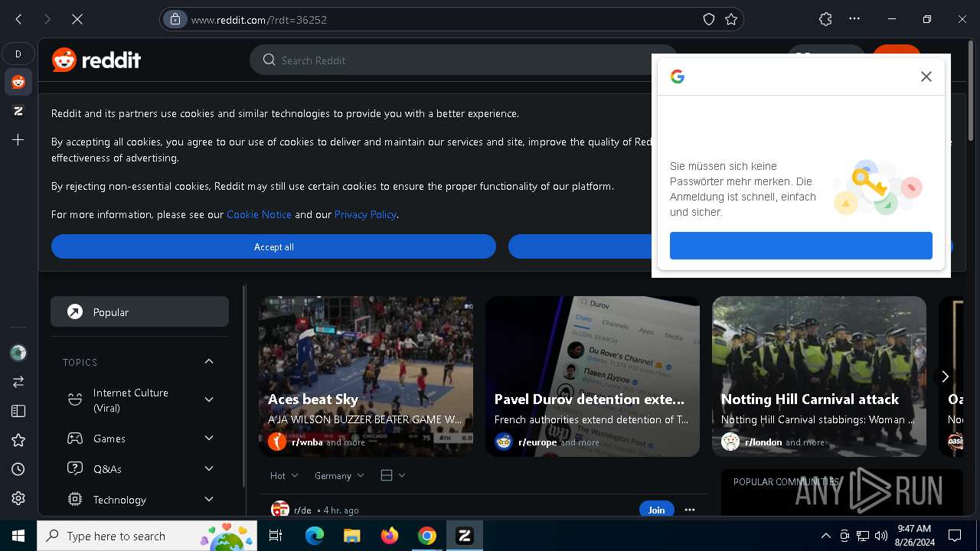Click the Internet Culture (Viral) smiley icon
The height and width of the screenshot is (551, 980).
click(75, 399)
